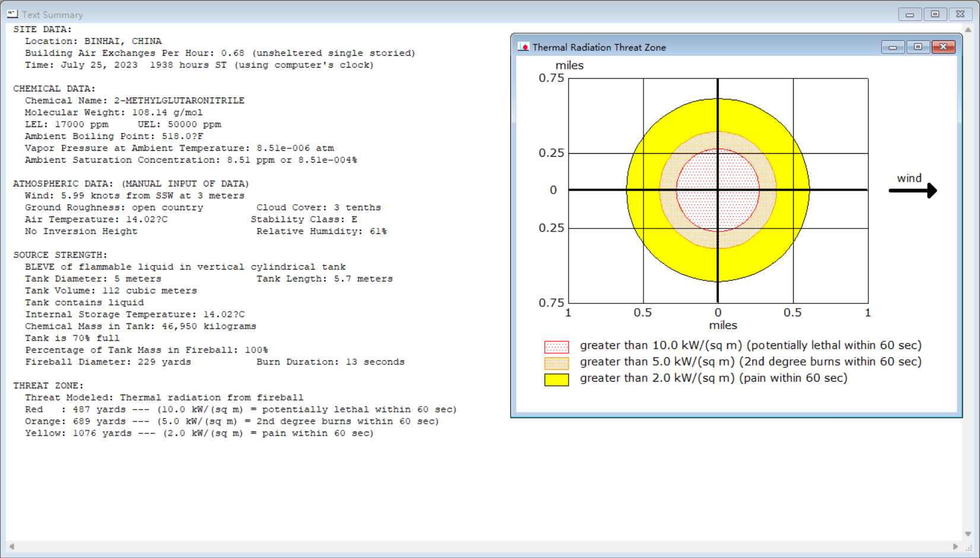Click the 'LEL: 17000 ppm' value
980x558 pixels.
coord(66,125)
